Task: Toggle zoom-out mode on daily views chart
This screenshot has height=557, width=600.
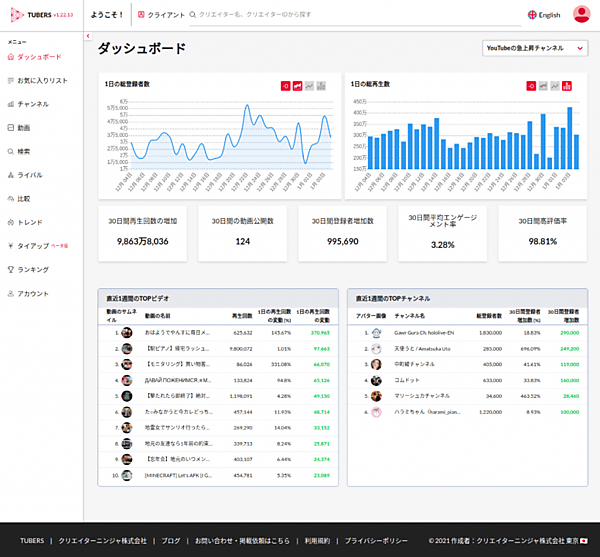Action: tap(531, 86)
